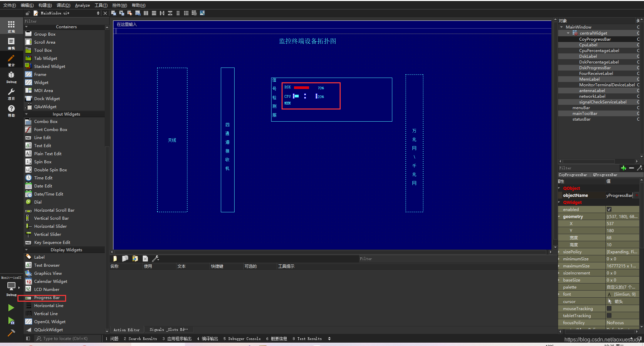Click Adjust Size toolbar icon
644x346 pixels.
coord(202,13)
